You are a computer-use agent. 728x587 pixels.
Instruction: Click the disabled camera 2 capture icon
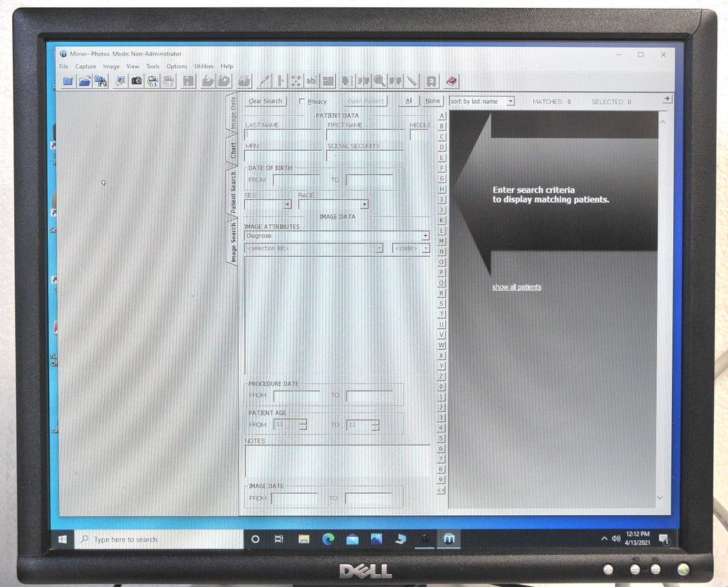[168, 81]
